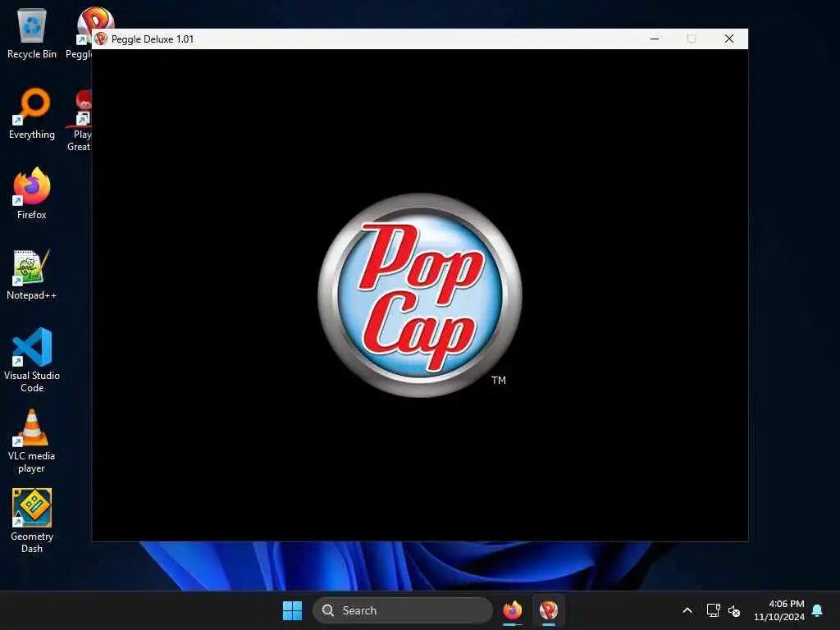Open the Notepad++ desktop shortcut
This screenshot has height=630, width=840.
pos(32,274)
